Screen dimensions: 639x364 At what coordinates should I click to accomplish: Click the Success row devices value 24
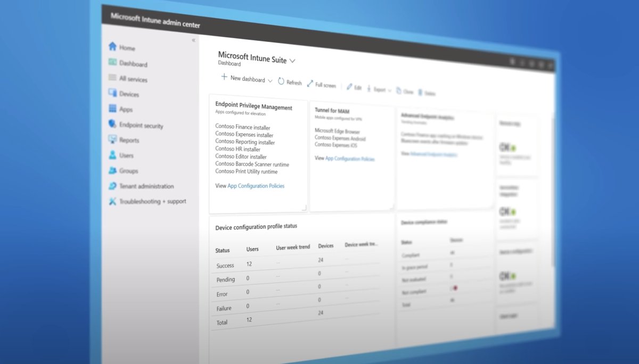pos(321,260)
